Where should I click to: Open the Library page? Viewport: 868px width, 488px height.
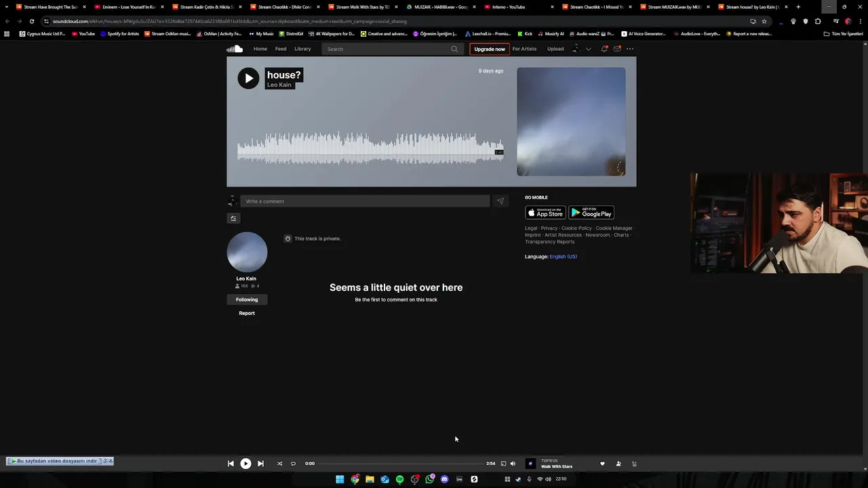(x=302, y=49)
